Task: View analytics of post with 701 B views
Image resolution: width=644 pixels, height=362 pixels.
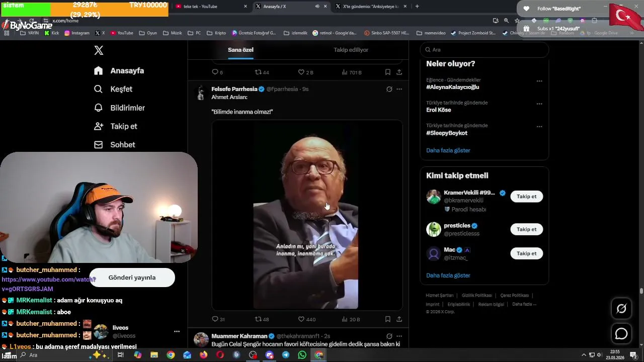Action: click(x=351, y=72)
